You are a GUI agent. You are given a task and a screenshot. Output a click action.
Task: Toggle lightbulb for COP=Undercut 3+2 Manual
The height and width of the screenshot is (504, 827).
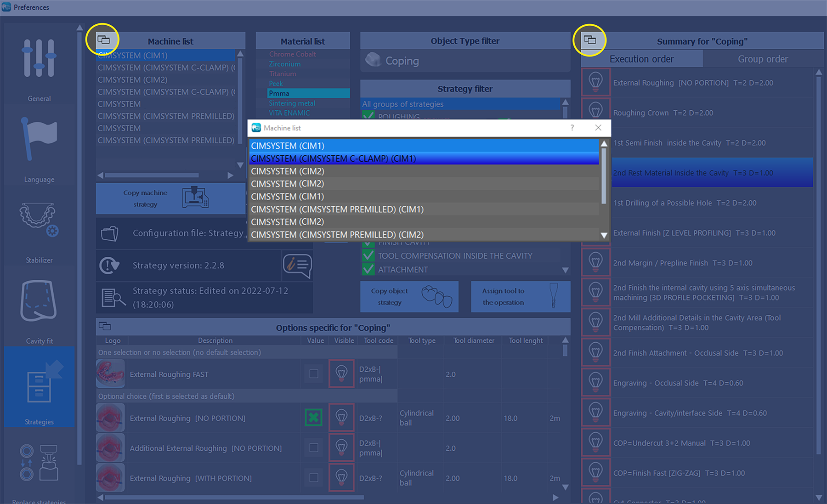[596, 443]
